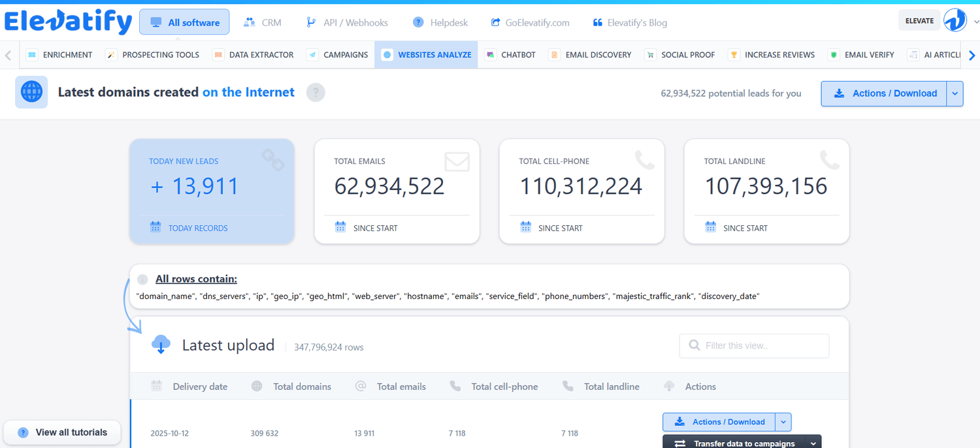Click the help question mark beside page title
This screenshot has height=448, width=980.
point(316,93)
